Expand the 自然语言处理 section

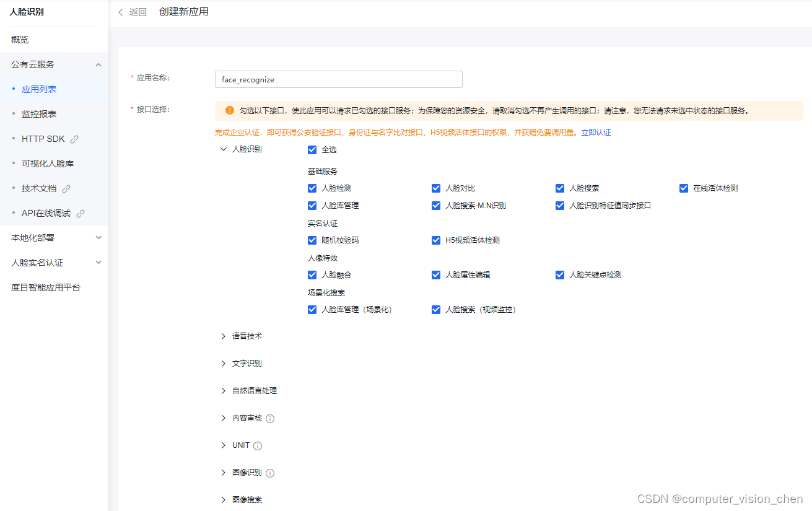click(x=224, y=391)
